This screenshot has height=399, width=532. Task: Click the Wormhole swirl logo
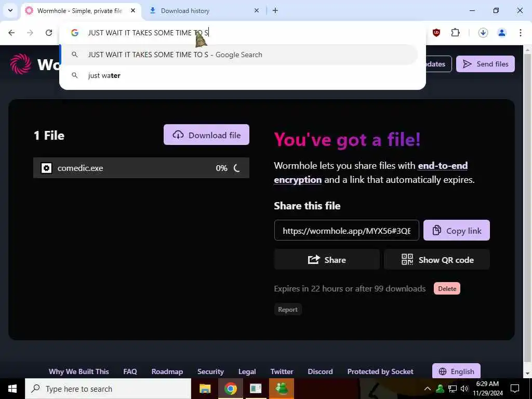coord(21,64)
